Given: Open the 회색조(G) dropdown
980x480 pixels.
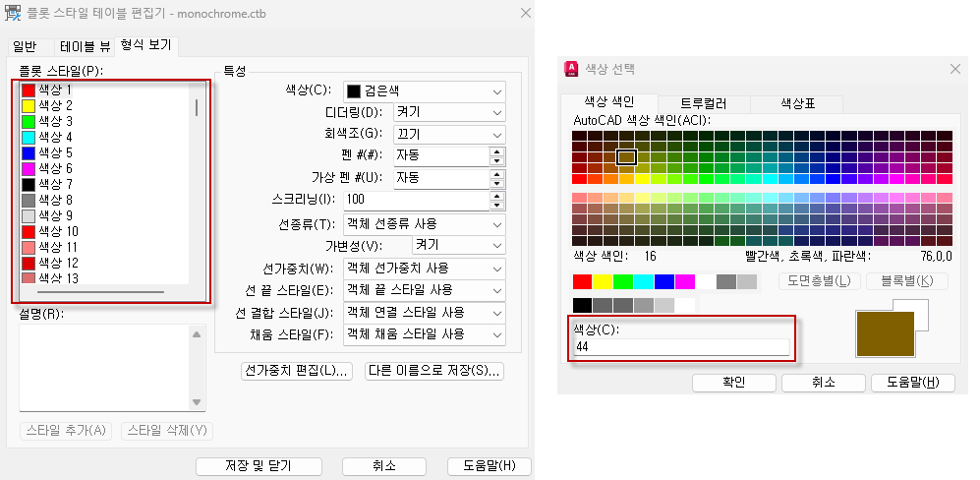Looking at the screenshot, I should pos(449,135).
